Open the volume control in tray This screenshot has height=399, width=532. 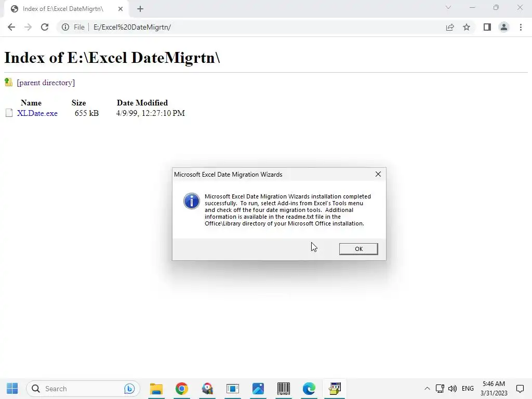tap(453, 389)
